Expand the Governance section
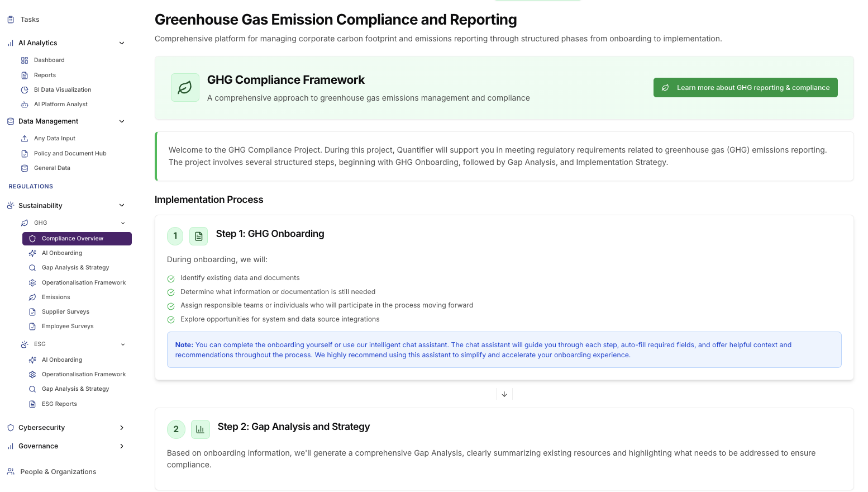The width and height of the screenshot is (868, 492). [x=122, y=446]
